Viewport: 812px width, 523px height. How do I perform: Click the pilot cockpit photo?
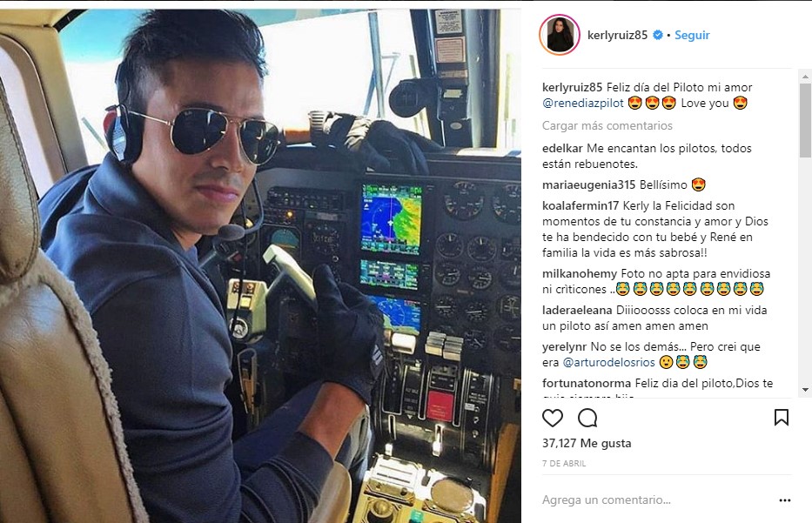[260, 265]
